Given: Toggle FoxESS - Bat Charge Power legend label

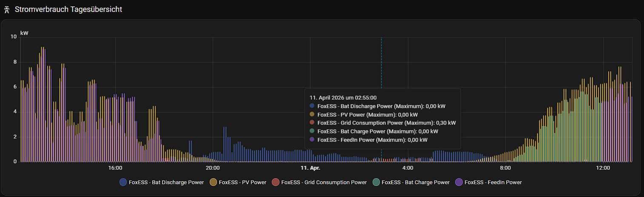Looking at the screenshot, I should (415, 182).
